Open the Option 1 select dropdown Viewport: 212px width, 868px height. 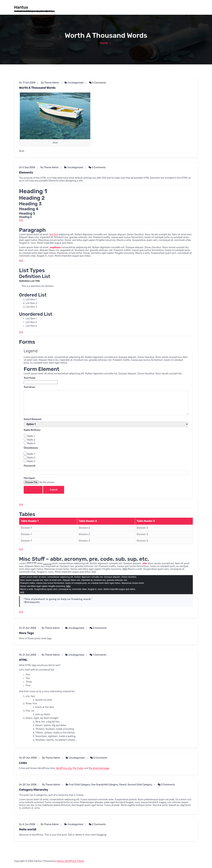point(106,424)
